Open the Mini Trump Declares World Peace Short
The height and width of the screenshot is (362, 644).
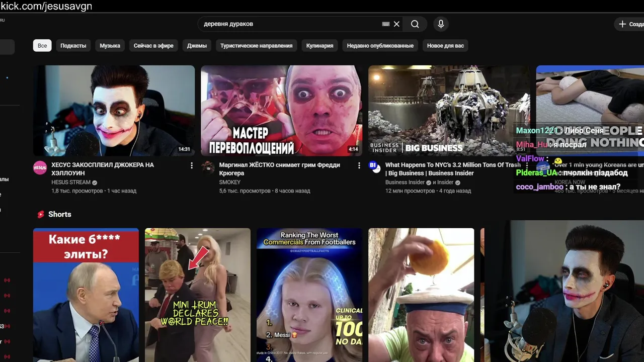[x=198, y=295]
